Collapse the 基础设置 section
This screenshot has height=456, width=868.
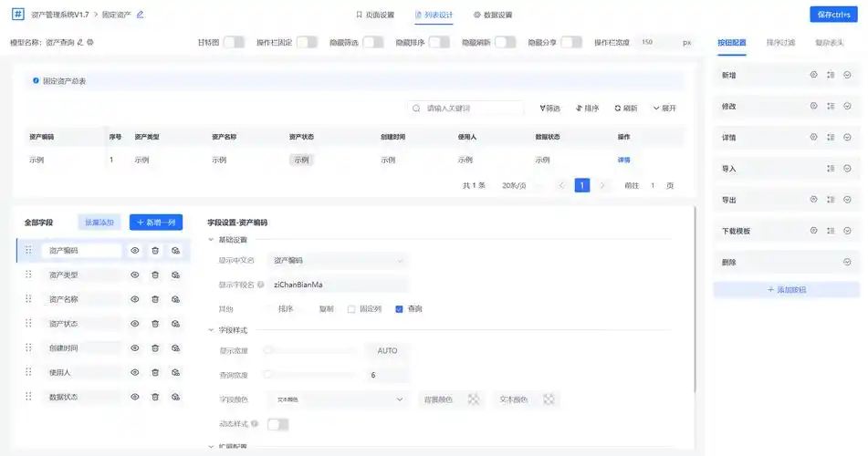pos(211,240)
